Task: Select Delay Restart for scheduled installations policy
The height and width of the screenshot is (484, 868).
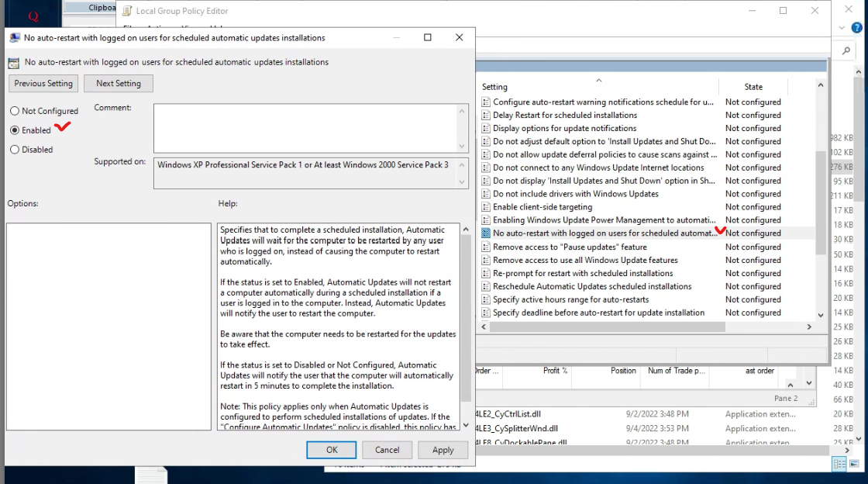Action: point(565,116)
